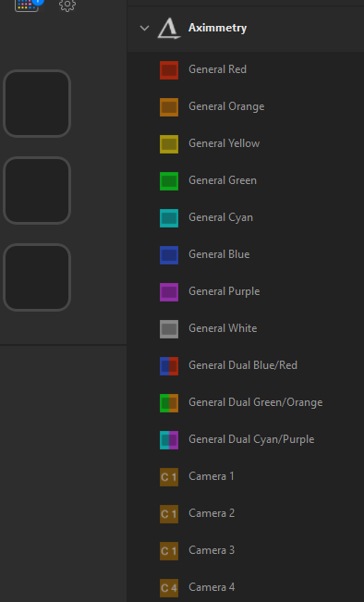364x602 pixels.
Task: Choose the Camera 2 entry
Action: pyautogui.click(x=246, y=514)
